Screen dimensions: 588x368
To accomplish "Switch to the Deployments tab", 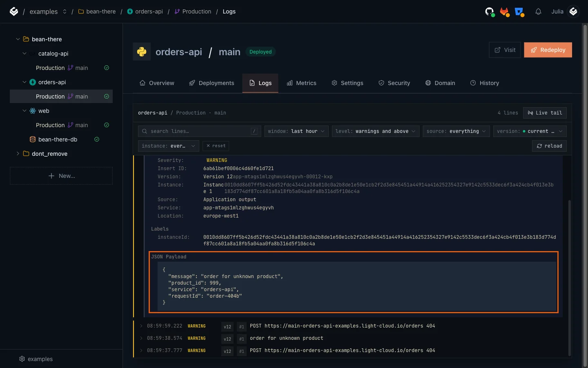I will coord(212,83).
